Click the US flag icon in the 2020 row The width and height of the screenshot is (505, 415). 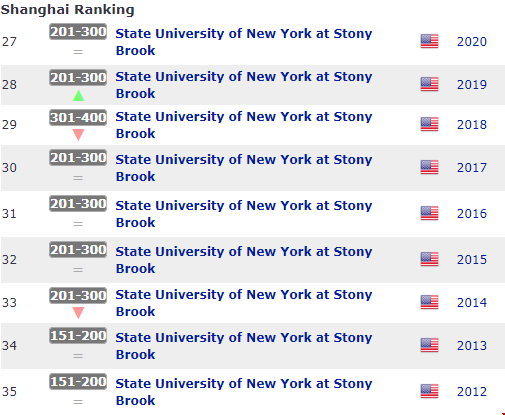pyautogui.click(x=429, y=41)
